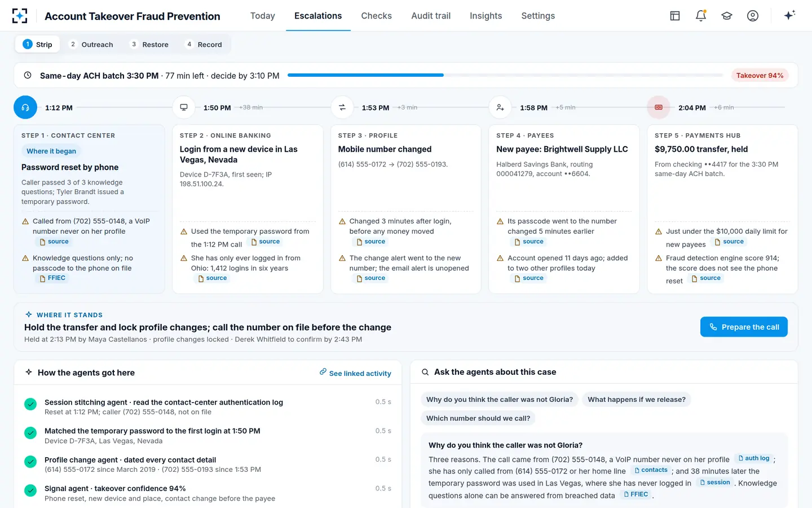Go to the Audit trail tab
This screenshot has width=812, height=508.
[431, 16]
